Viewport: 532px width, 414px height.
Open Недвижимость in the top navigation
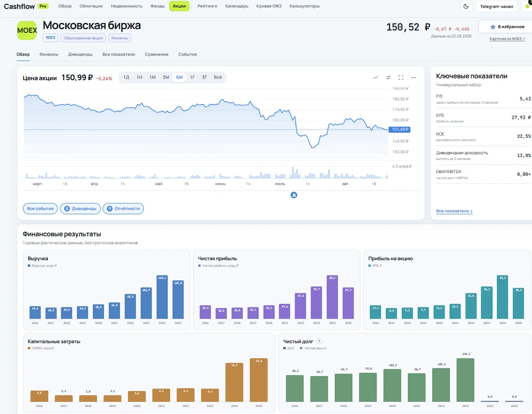point(127,6)
